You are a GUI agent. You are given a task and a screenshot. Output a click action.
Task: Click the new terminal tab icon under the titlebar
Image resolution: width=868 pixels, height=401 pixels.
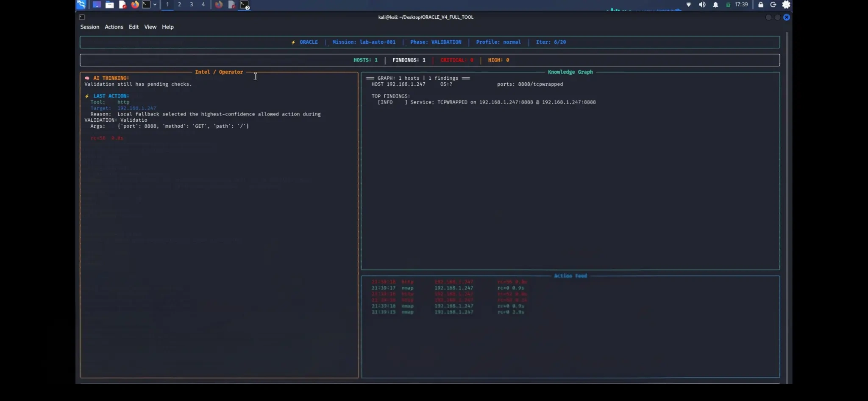[82, 17]
